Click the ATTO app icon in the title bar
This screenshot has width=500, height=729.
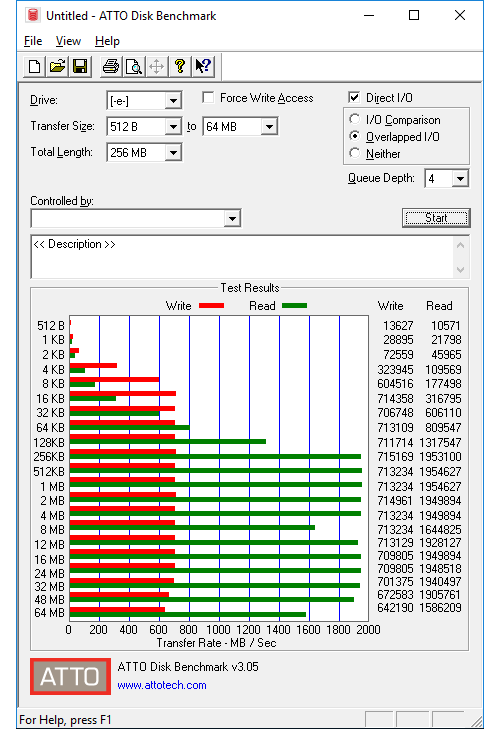33,15
